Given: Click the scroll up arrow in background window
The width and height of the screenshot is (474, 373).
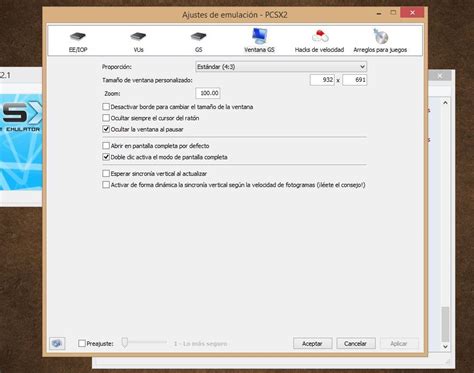Looking at the screenshot, I should pyautogui.click(x=445, y=103).
